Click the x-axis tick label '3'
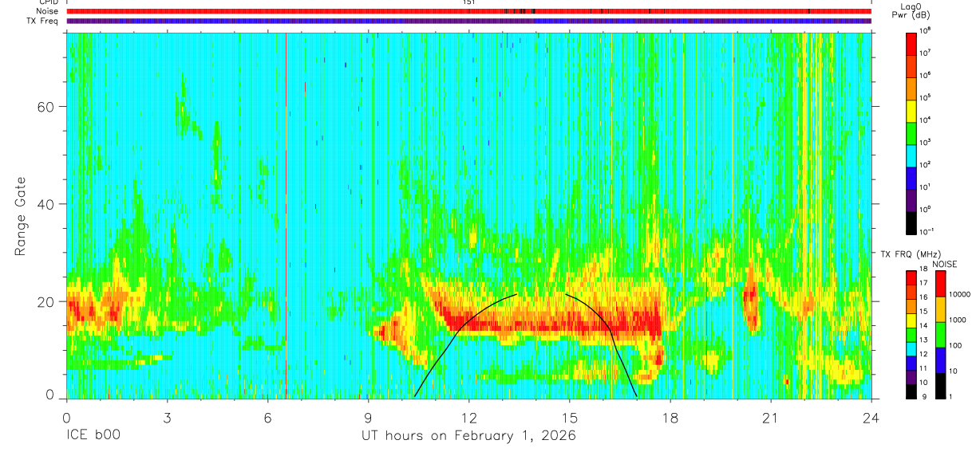The height and width of the screenshot is (452, 980). (x=167, y=418)
